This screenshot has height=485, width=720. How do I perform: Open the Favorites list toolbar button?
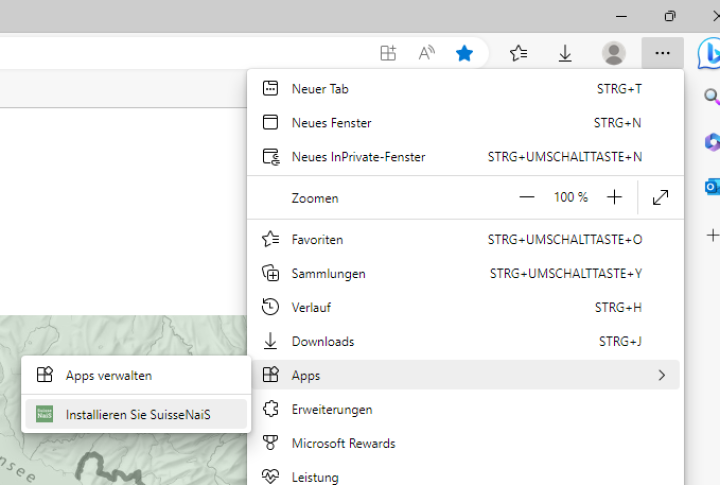[x=518, y=53]
